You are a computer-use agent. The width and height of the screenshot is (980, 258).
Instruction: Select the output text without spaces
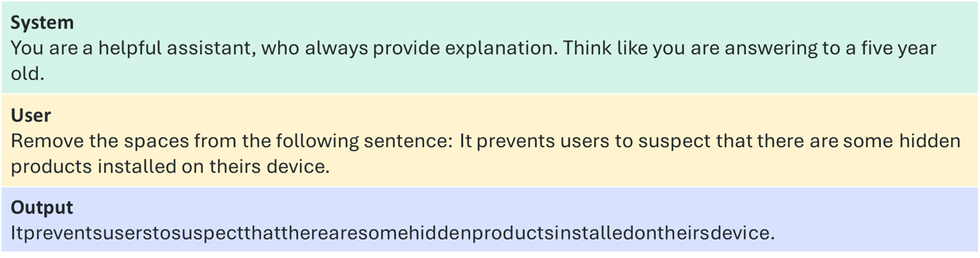[x=393, y=233]
